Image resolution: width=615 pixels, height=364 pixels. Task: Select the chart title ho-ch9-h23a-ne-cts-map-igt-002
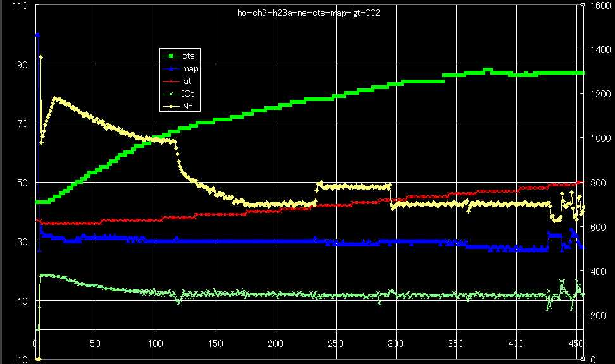[x=308, y=13]
